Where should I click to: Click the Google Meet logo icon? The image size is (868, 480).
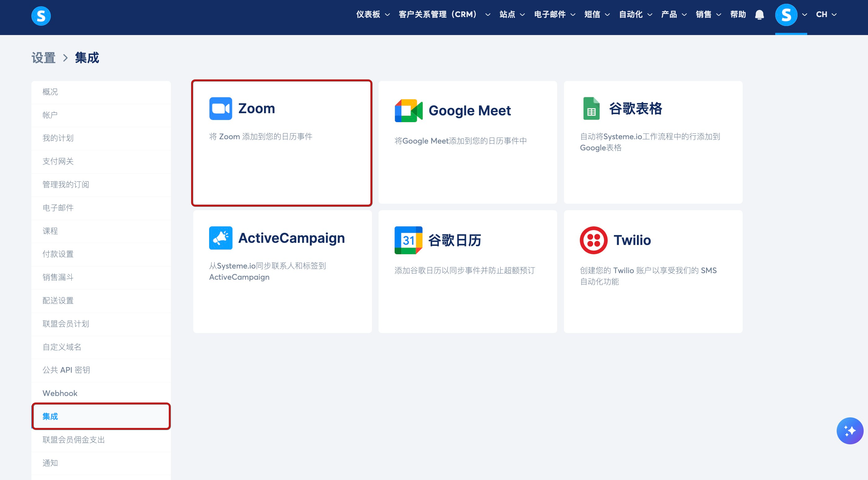click(408, 110)
